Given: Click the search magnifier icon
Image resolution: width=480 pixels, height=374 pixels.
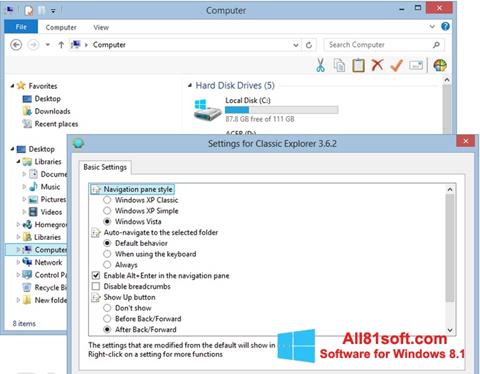Looking at the screenshot, I should tap(436, 45).
